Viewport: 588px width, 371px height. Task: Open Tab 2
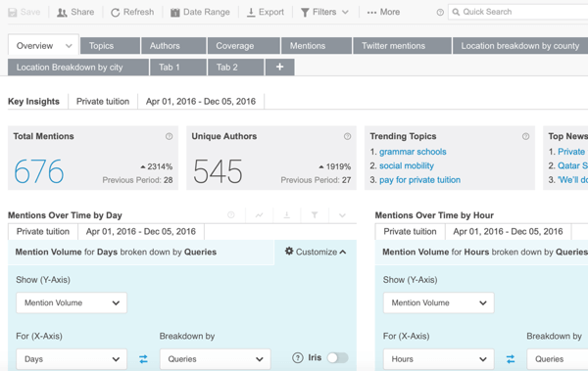[x=236, y=68]
